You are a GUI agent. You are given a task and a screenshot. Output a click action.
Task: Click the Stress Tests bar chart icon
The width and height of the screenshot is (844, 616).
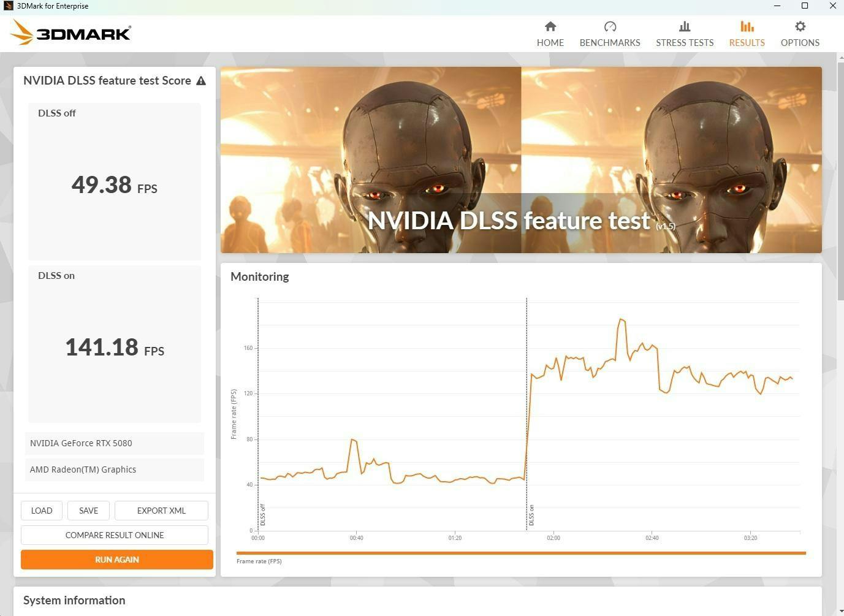coord(685,26)
